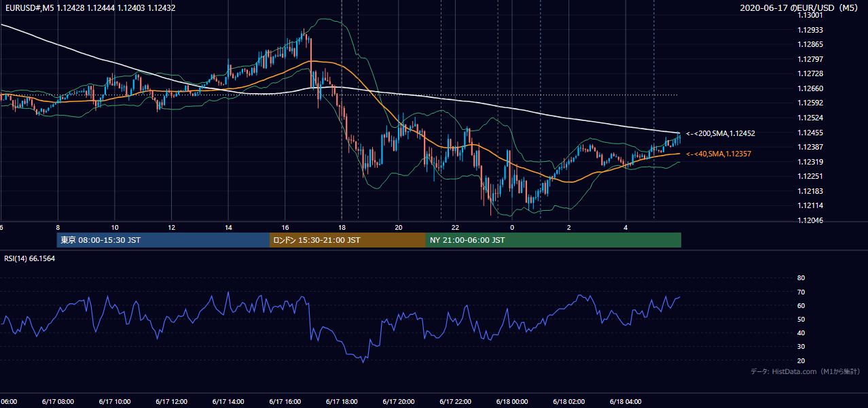Click RSI axis level 50

click(801, 319)
